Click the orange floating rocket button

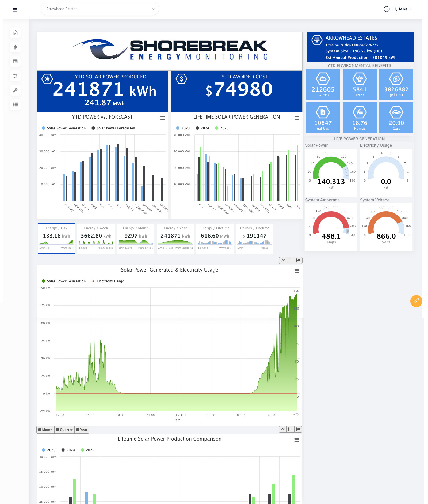416,301
